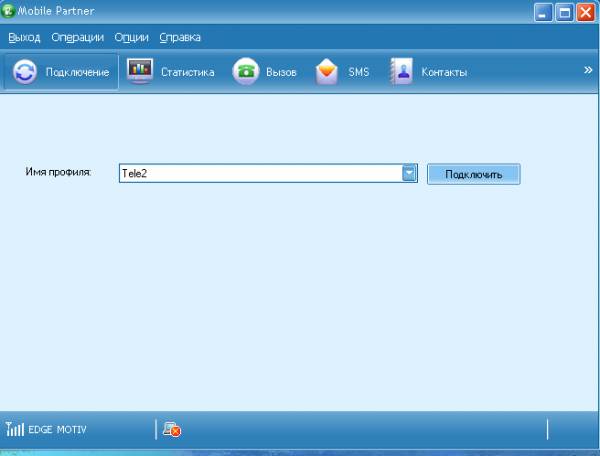
Task: Open the Подключение connection tab icon
Action: [25, 72]
